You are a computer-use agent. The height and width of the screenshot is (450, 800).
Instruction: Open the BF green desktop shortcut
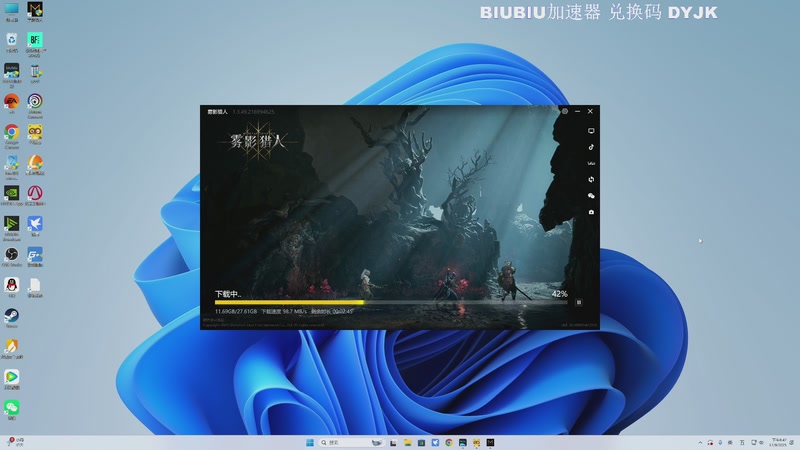click(x=35, y=43)
